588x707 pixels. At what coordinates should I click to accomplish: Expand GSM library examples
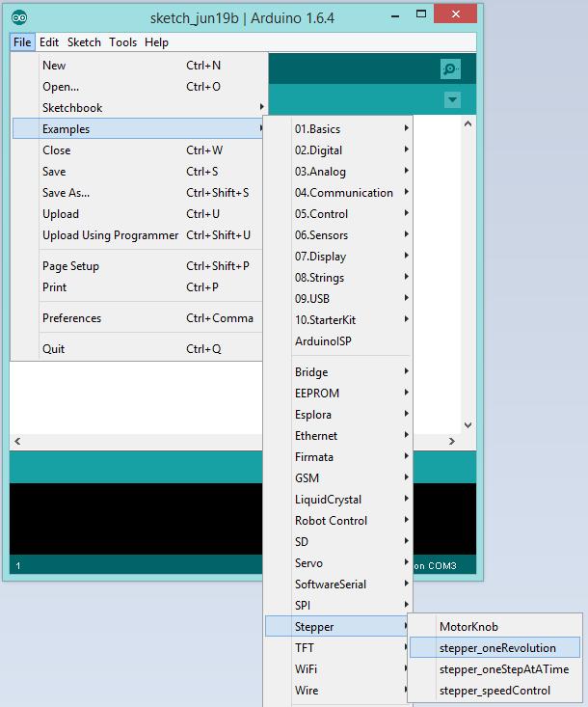click(338, 478)
